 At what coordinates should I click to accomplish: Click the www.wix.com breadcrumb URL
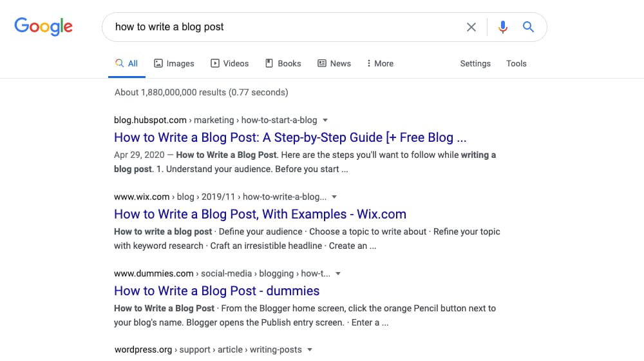point(220,197)
